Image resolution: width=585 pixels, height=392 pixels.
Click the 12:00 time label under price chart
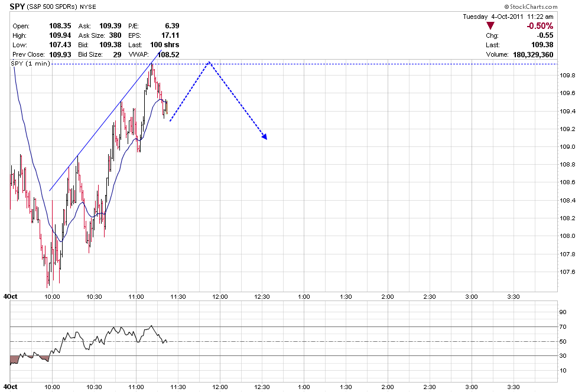point(220,296)
